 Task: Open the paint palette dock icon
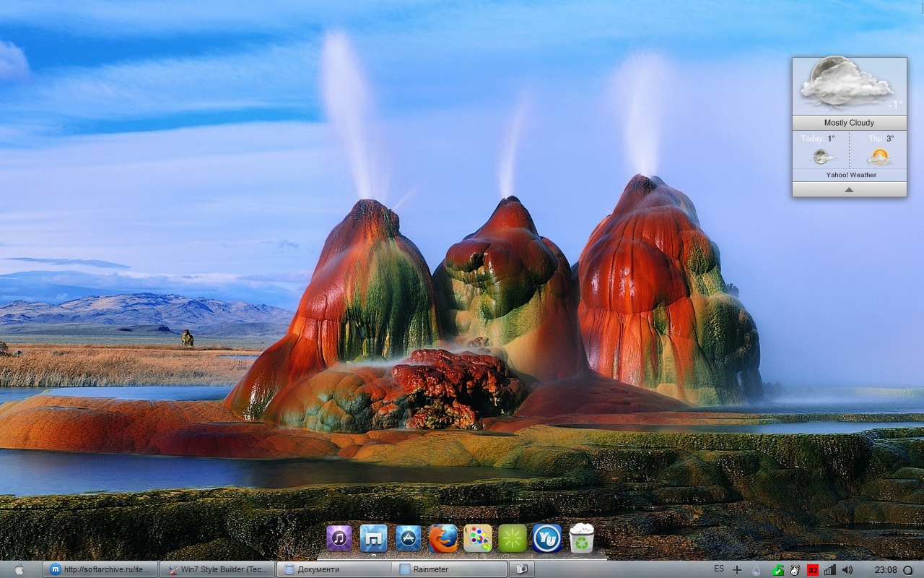coord(478,538)
